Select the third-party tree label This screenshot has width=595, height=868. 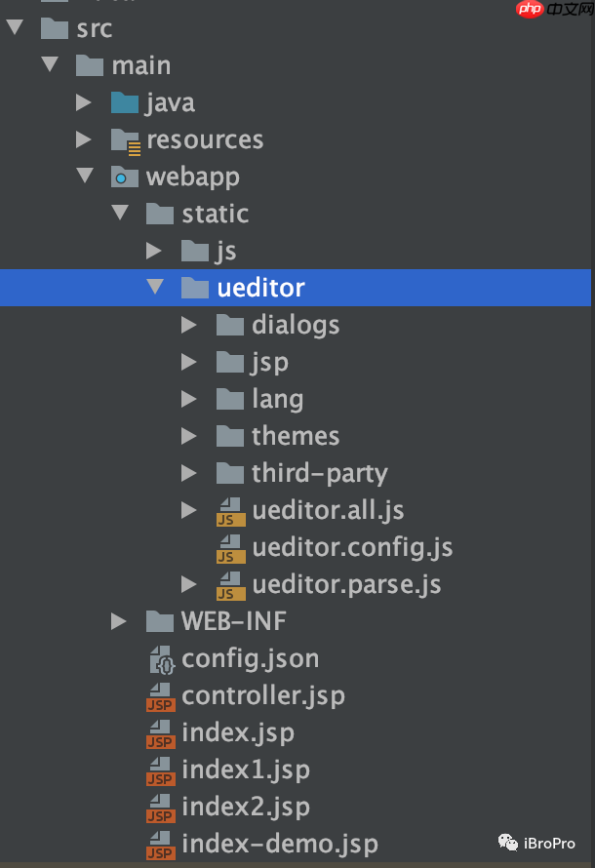tap(320, 474)
